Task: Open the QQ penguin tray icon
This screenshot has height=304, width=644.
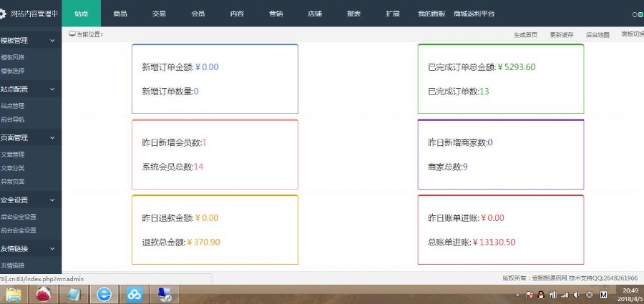Action: click(542, 295)
